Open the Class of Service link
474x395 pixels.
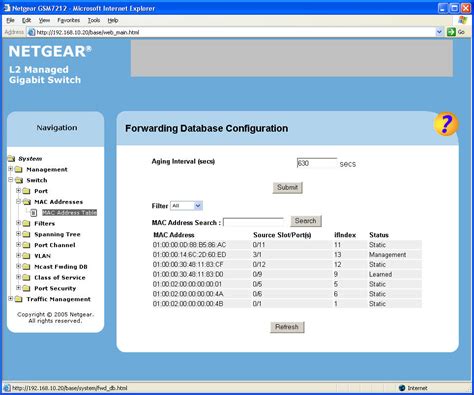tap(60, 277)
